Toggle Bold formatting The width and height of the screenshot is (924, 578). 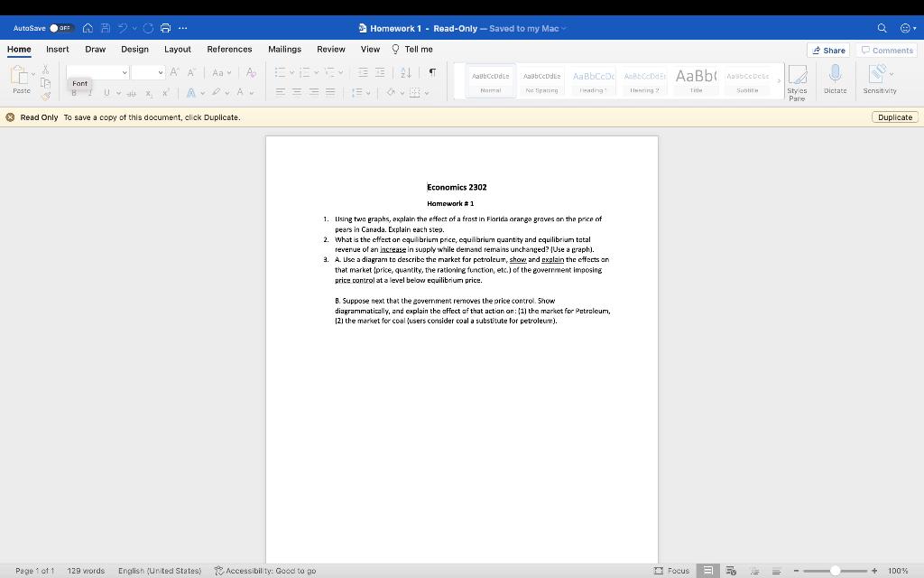pos(74,93)
